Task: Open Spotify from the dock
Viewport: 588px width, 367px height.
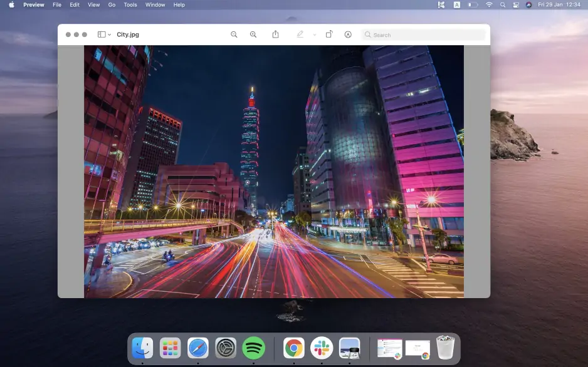Action: point(253,348)
